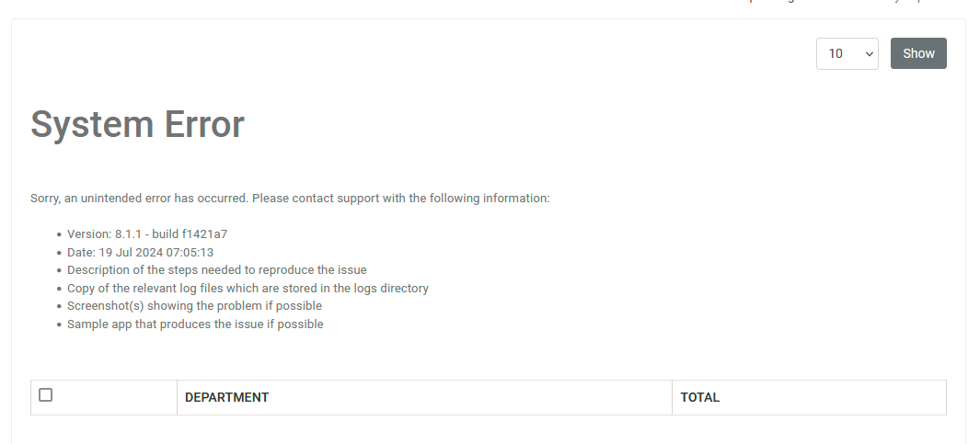This screenshot has width=980, height=444.
Task: Tick the select-all checkbox in table header
Action: [x=45, y=395]
